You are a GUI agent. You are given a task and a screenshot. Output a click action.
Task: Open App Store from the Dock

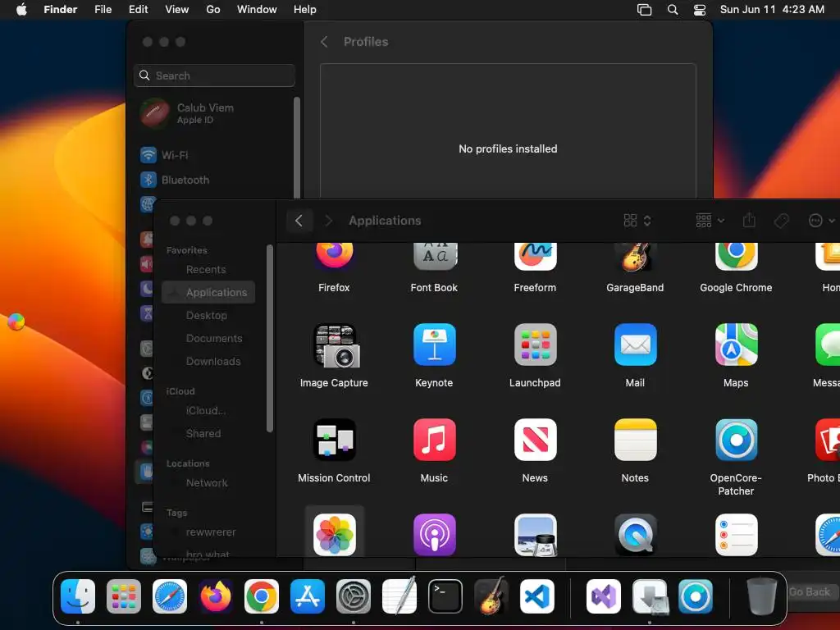click(308, 596)
